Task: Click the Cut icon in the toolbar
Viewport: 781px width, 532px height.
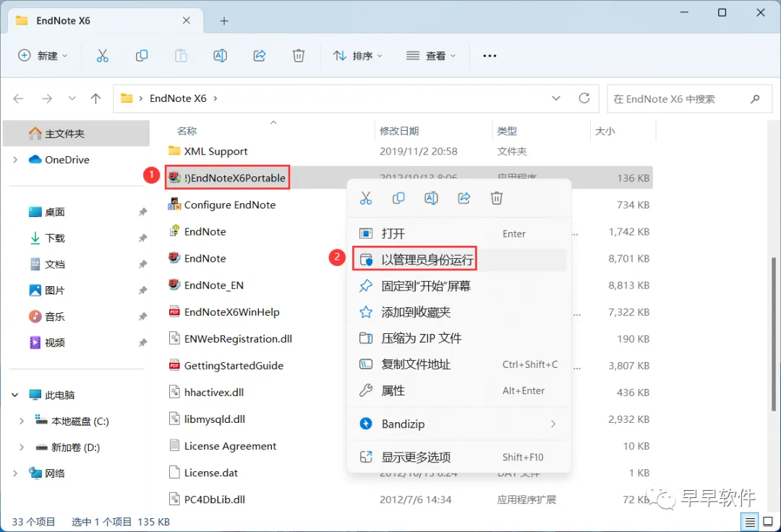Action: coord(102,56)
